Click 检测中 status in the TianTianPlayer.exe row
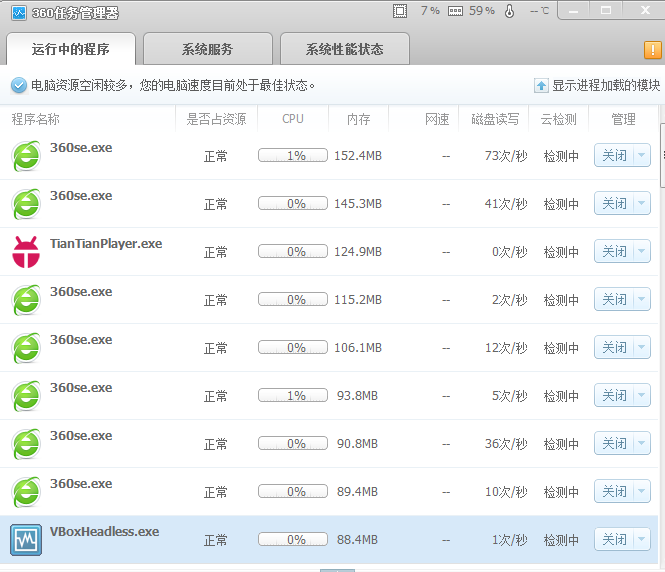The image size is (665, 572). coord(561,252)
